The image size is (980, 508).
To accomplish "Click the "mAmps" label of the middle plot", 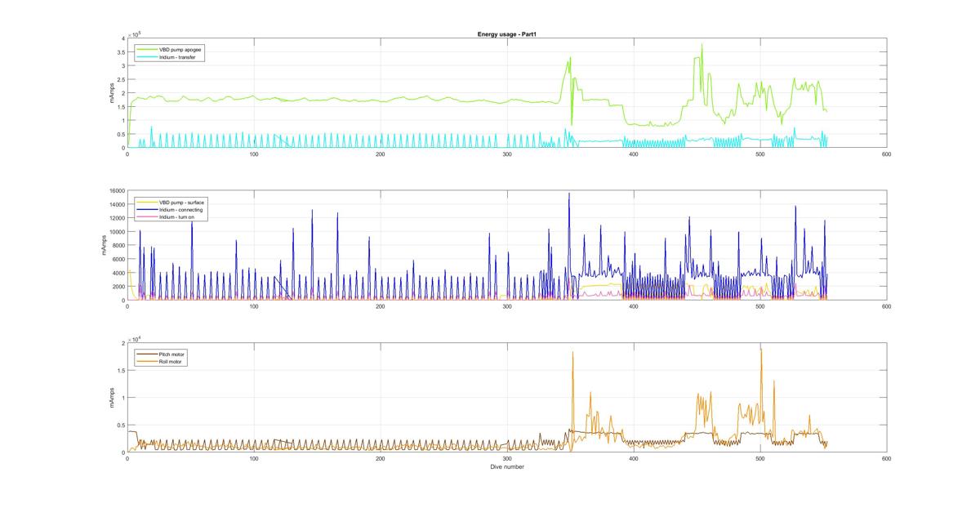I will click(x=103, y=245).
